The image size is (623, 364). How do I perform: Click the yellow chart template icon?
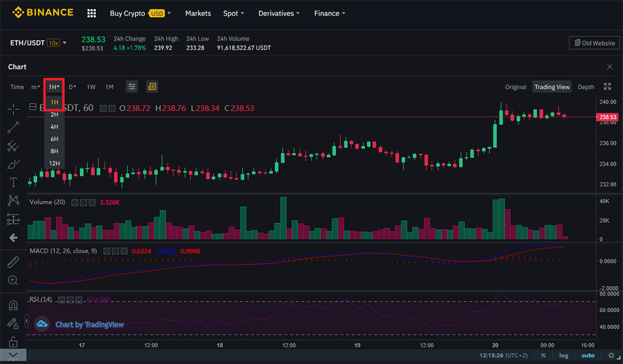[152, 87]
